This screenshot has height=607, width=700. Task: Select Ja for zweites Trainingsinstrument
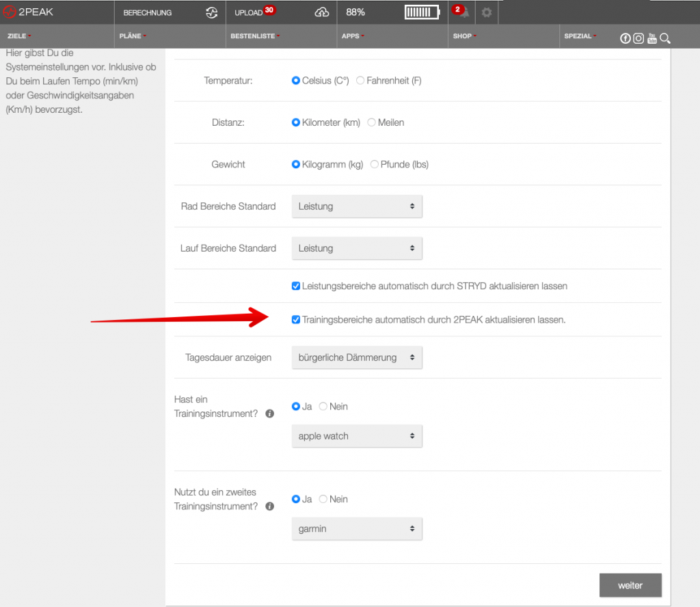pyautogui.click(x=295, y=499)
